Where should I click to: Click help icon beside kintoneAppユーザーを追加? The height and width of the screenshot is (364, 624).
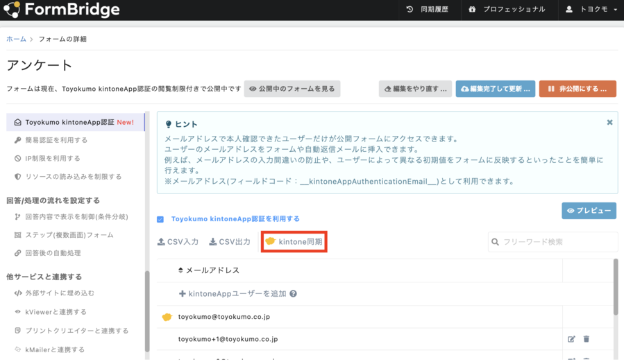pyautogui.click(x=294, y=294)
